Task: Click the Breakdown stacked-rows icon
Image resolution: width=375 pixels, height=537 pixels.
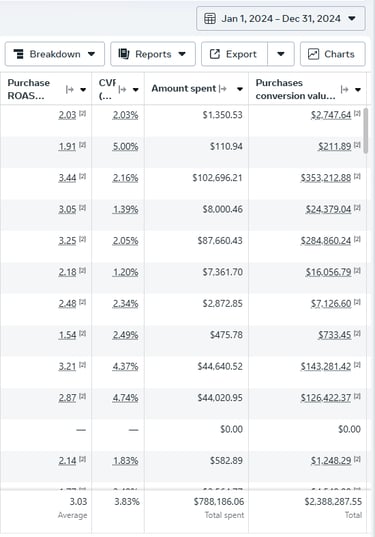Action: [18, 54]
